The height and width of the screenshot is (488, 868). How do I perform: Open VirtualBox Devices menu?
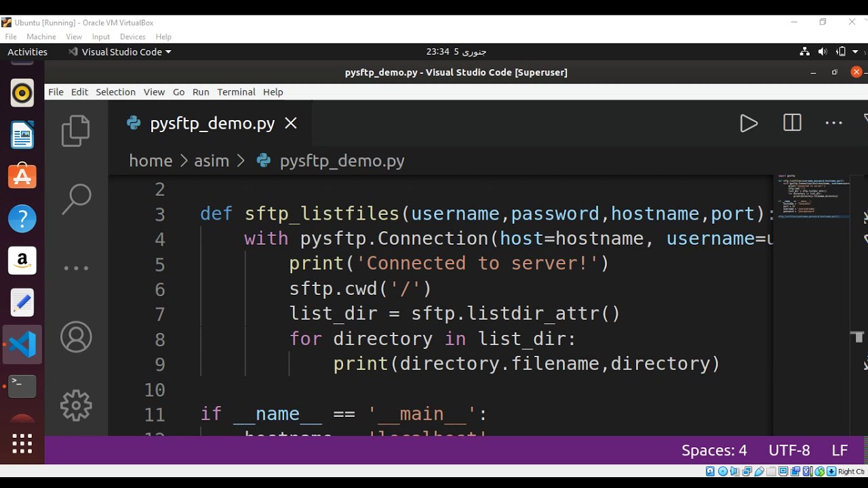point(132,37)
